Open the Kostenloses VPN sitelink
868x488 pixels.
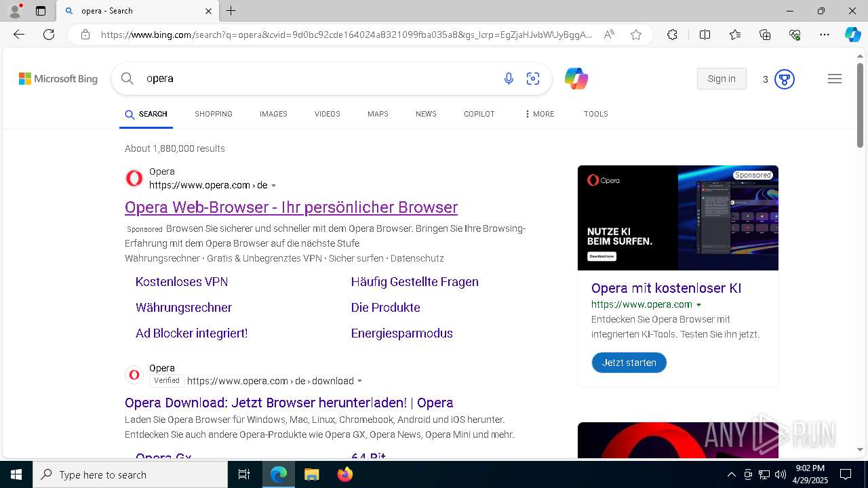(182, 282)
